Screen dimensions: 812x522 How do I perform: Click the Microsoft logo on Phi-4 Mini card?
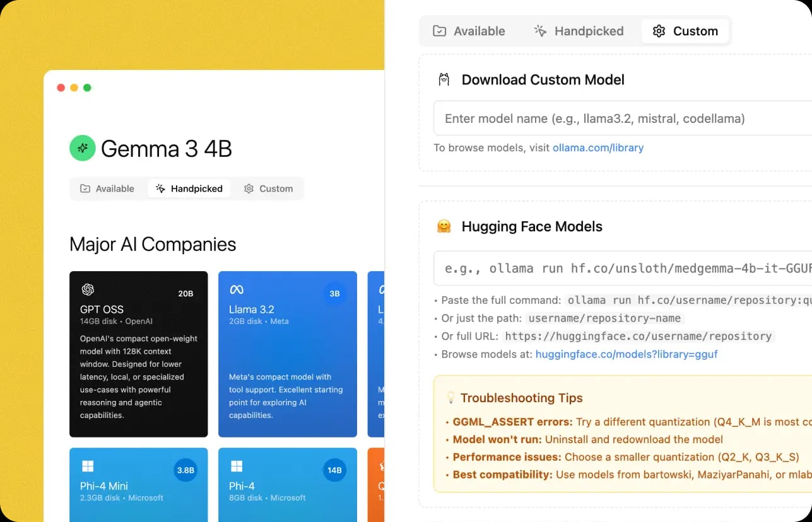pyautogui.click(x=88, y=466)
